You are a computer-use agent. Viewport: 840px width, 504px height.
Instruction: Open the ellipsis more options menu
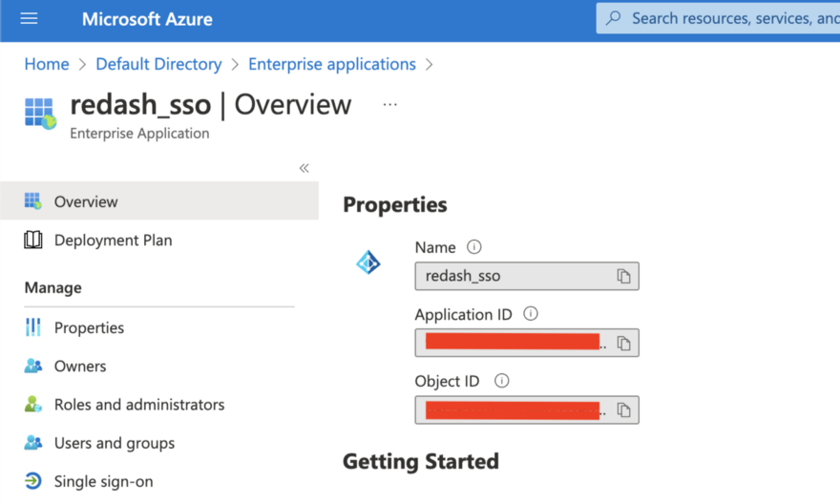click(x=389, y=105)
